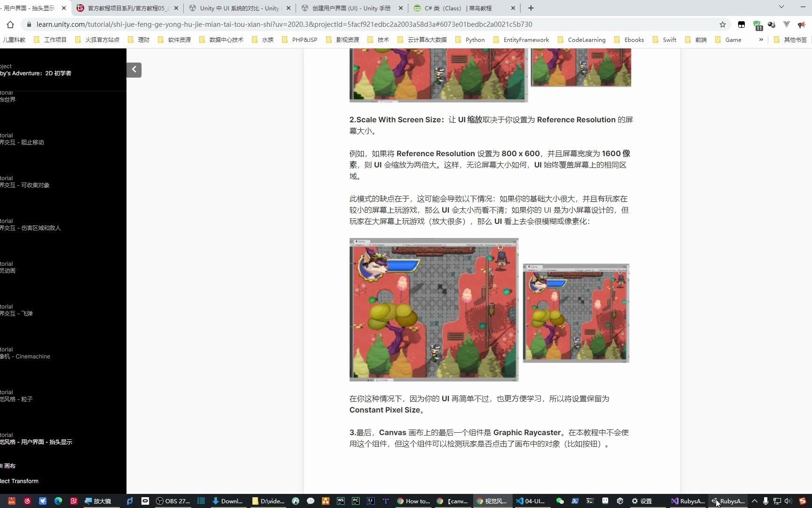This screenshot has height=508, width=812.
Task: Open the CodeLearning bookmark folder
Action: 581,40
